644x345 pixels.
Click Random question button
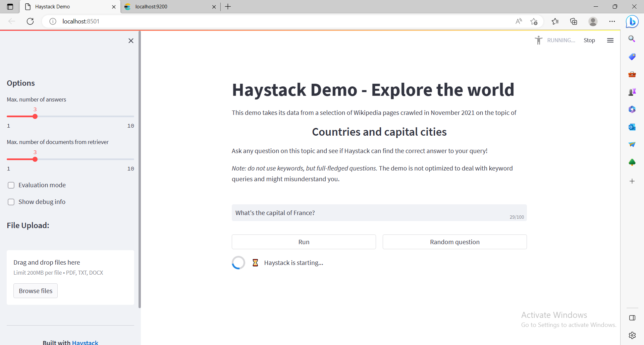pyautogui.click(x=455, y=242)
